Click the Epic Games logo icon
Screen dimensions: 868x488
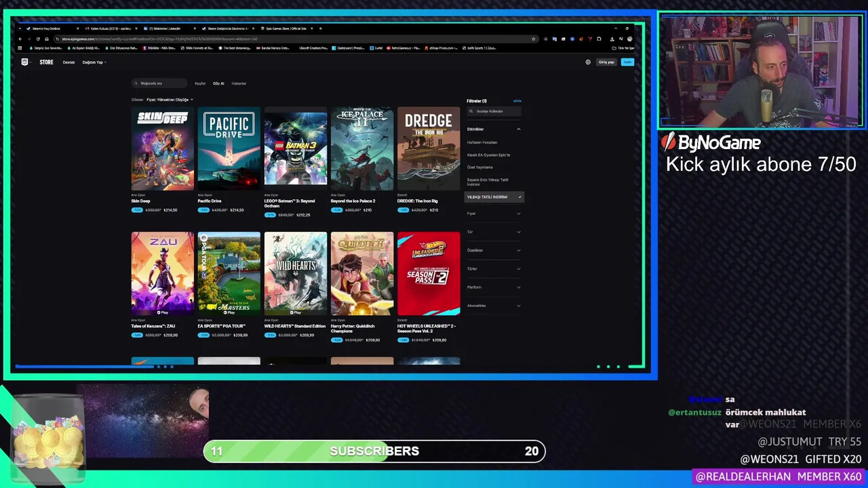(x=25, y=62)
